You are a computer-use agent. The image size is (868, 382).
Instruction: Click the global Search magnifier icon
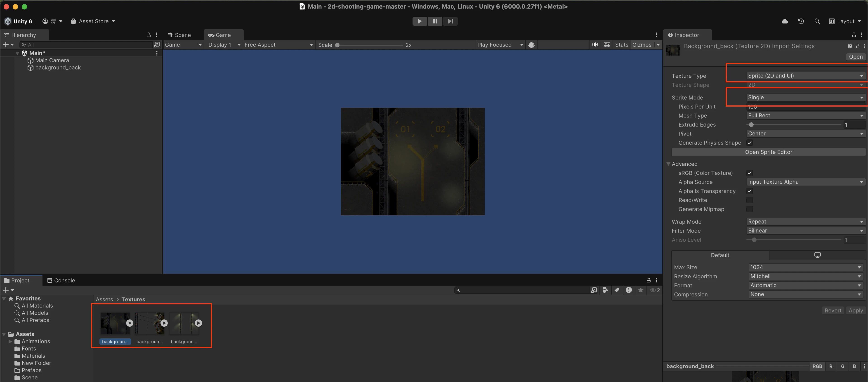click(817, 21)
